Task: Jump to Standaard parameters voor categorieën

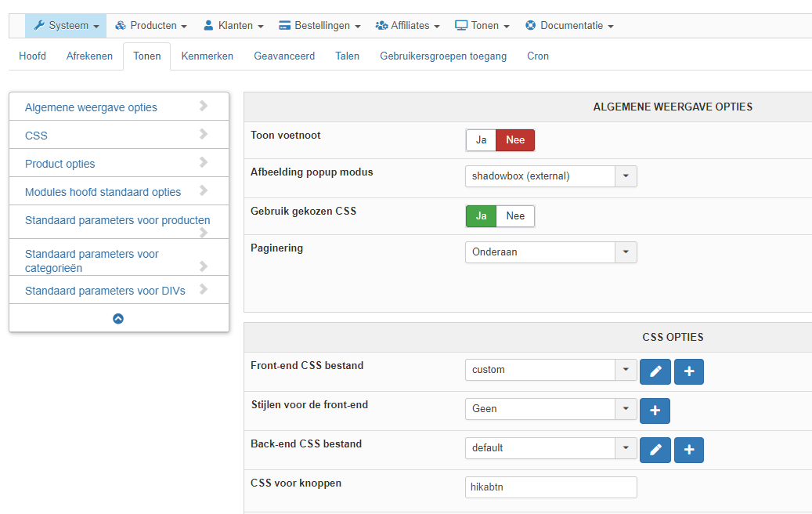Action: 92,261
